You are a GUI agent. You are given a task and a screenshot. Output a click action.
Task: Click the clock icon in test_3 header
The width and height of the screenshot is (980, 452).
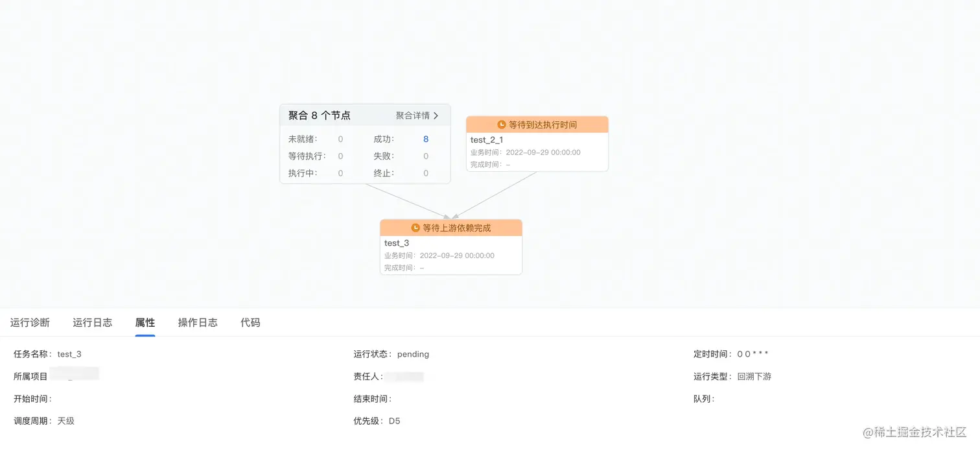click(415, 228)
